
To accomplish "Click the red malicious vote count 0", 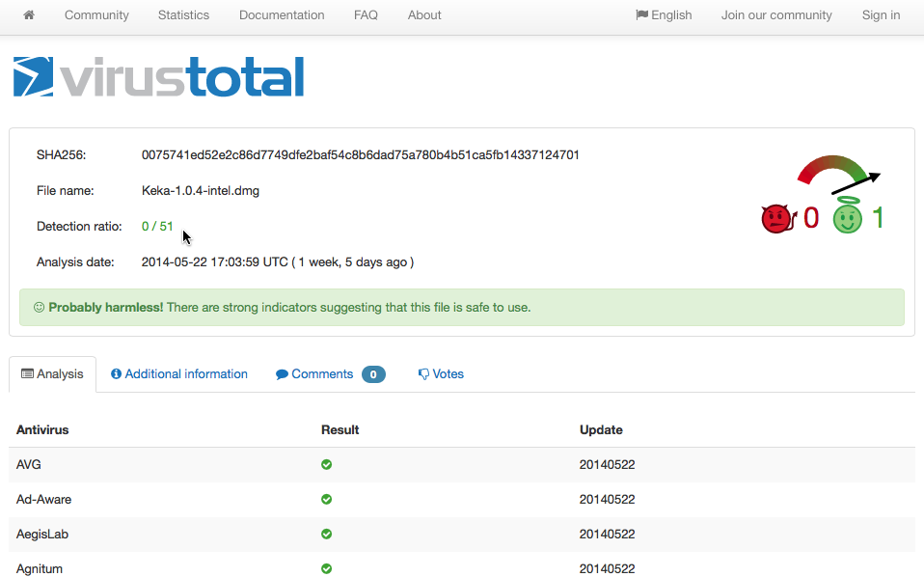I will click(811, 218).
